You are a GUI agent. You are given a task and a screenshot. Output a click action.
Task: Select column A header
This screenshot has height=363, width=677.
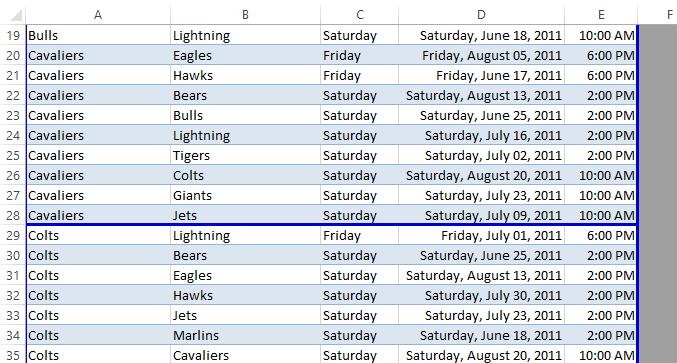point(98,15)
